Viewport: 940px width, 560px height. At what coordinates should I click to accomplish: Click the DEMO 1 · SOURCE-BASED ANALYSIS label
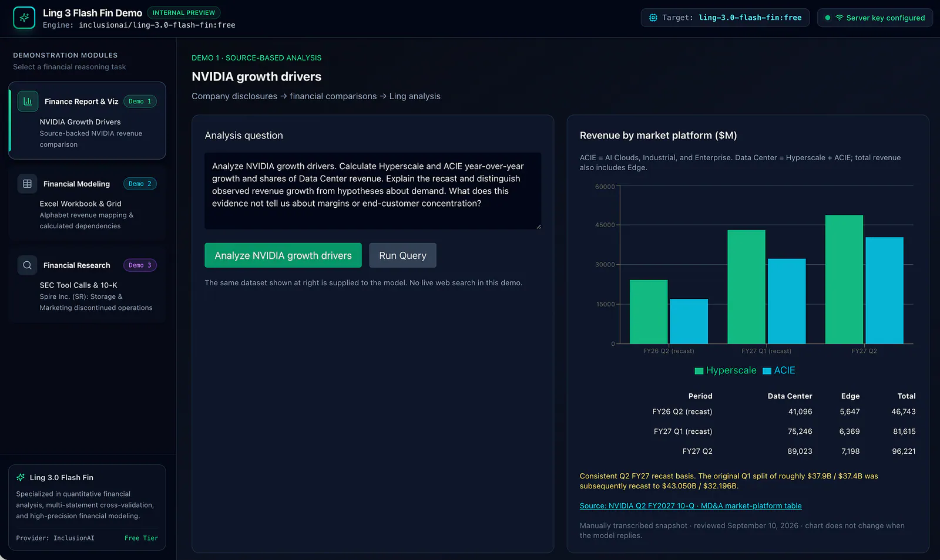[x=256, y=58]
